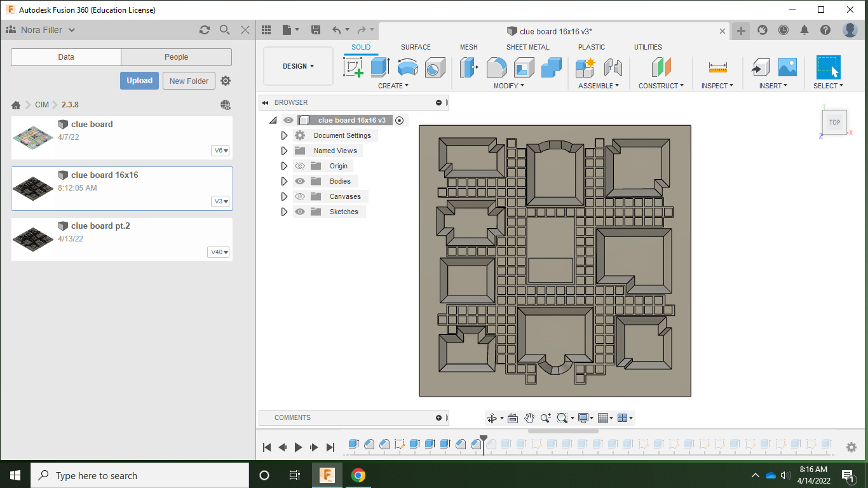Expand the Document Settings entry
868x488 pixels.
tap(284, 135)
